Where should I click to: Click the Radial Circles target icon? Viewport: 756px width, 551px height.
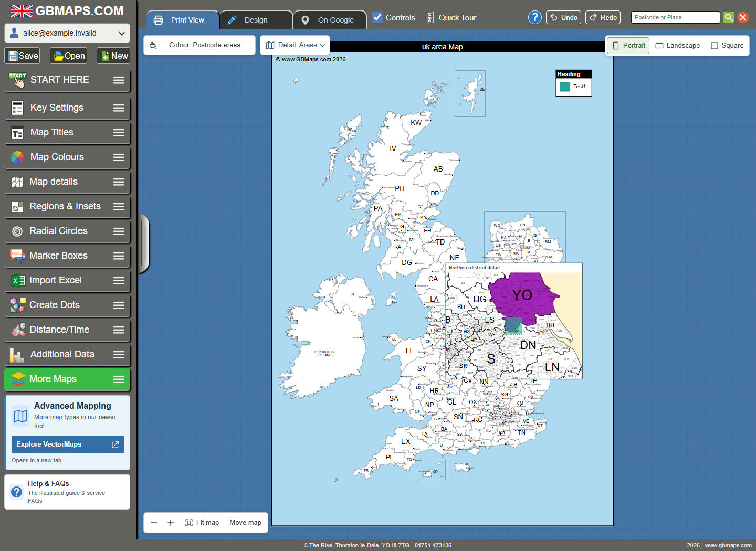(x=17, y=231)
